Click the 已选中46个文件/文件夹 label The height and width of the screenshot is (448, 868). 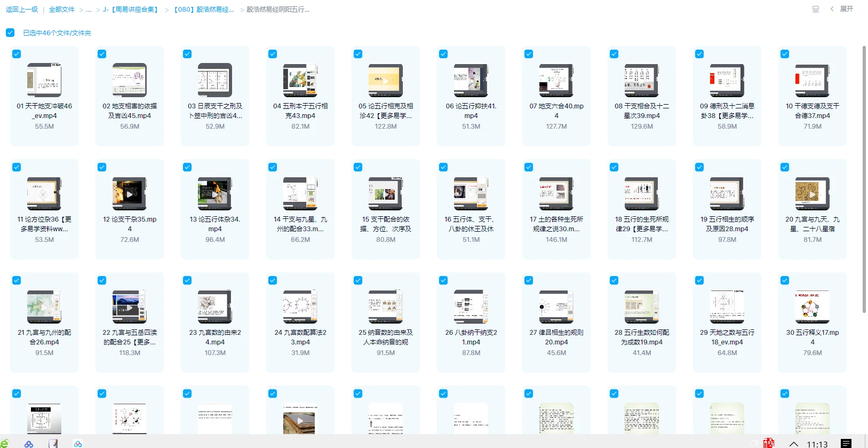pos(57,33)
